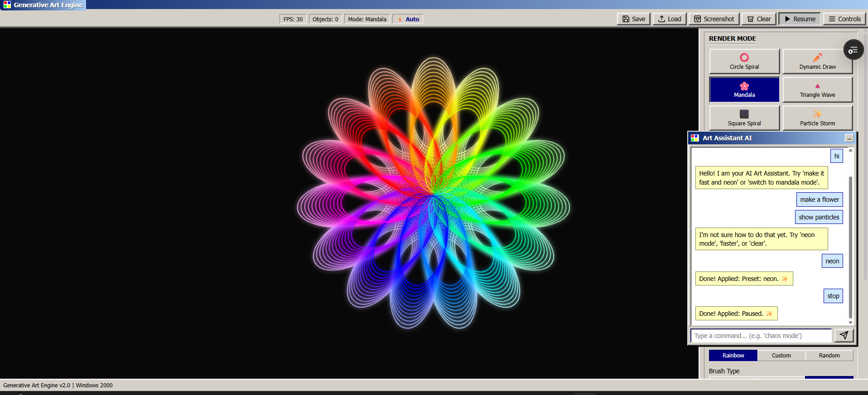Switch color mode to Rainbow
Image resolution: width=868 pixels, height=395 pixels.
(x=733, y=356)
